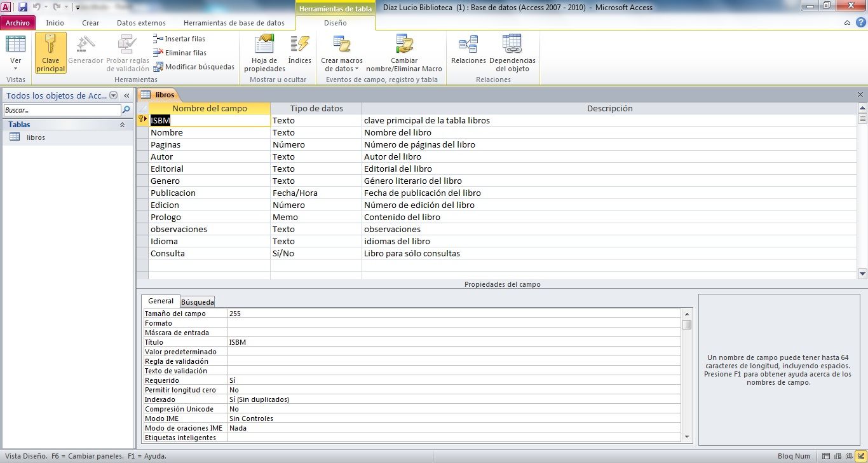Switch to the Búsqueda tab
Image resolution: width=868 pixels, height=463 pixels.
click(198, 302)
